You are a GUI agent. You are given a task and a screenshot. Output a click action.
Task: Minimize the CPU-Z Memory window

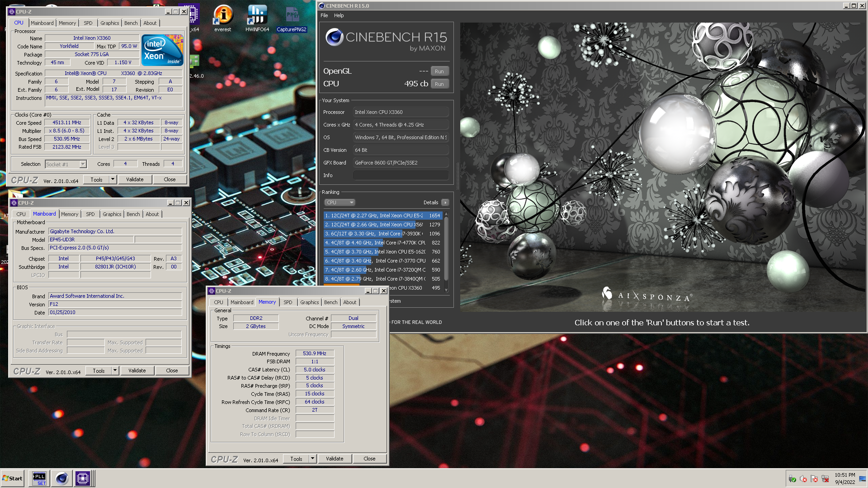(368, 291)
